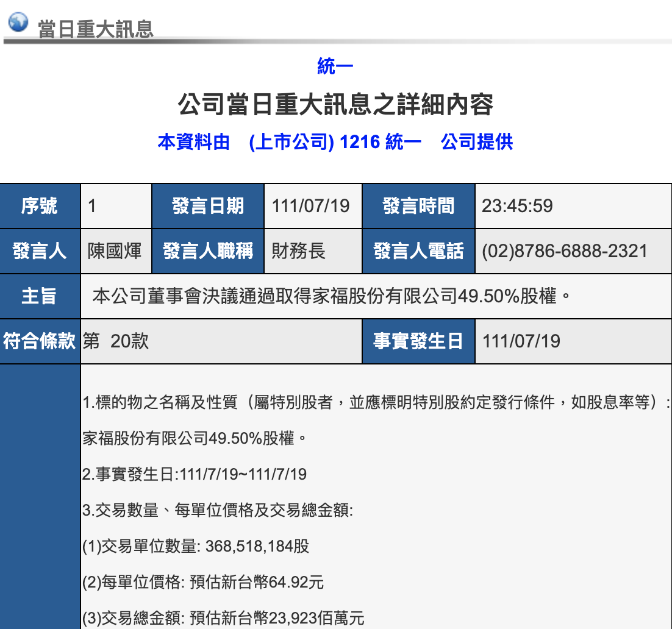This screenshot has height=629, width=672.
Task: Click the 符合條款 header cell
Action: coord(40,341)
